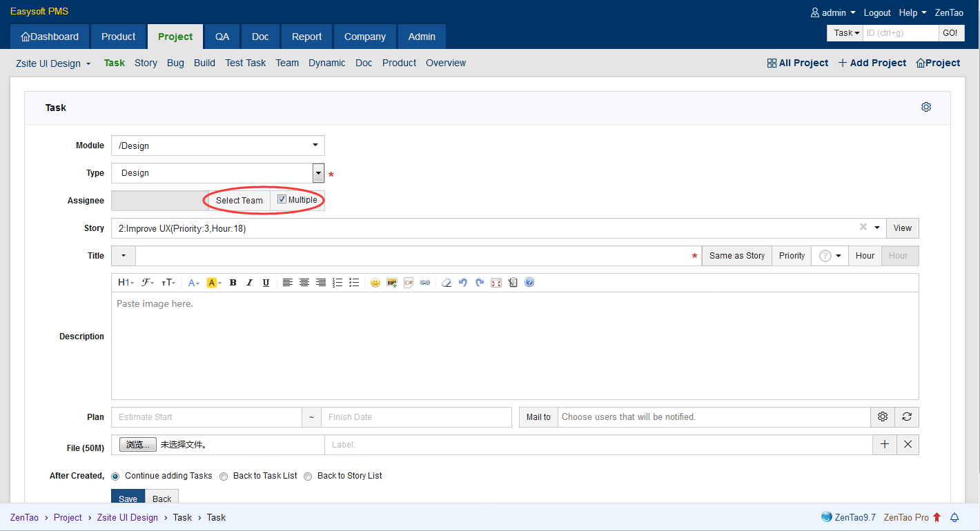
Task: Choose the Back to Story List option
Action: (x=308, y=476)
